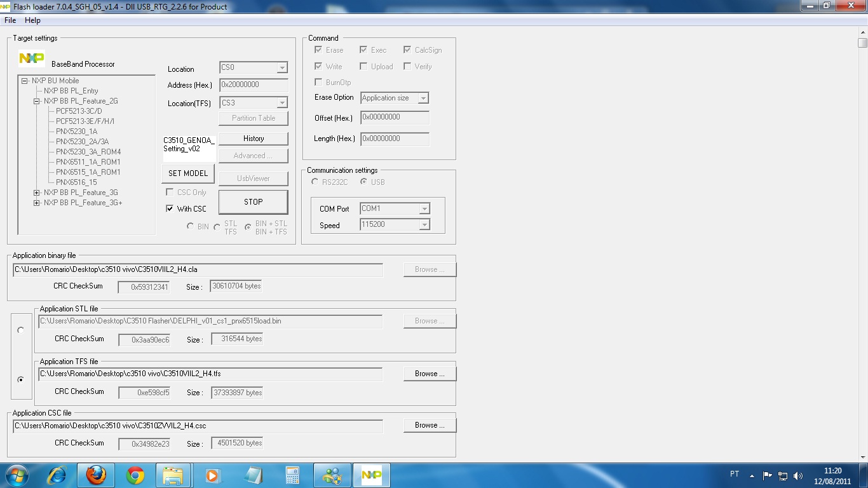Viewport: 868px width, 488px height.
Task: Select NXP BB PL_Entry tree item
Action: 71,91
